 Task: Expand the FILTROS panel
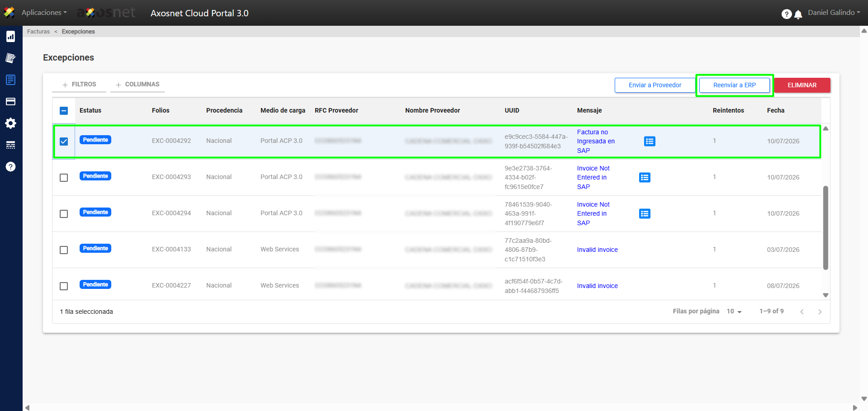pyautogui.click(x=79, y=85)
